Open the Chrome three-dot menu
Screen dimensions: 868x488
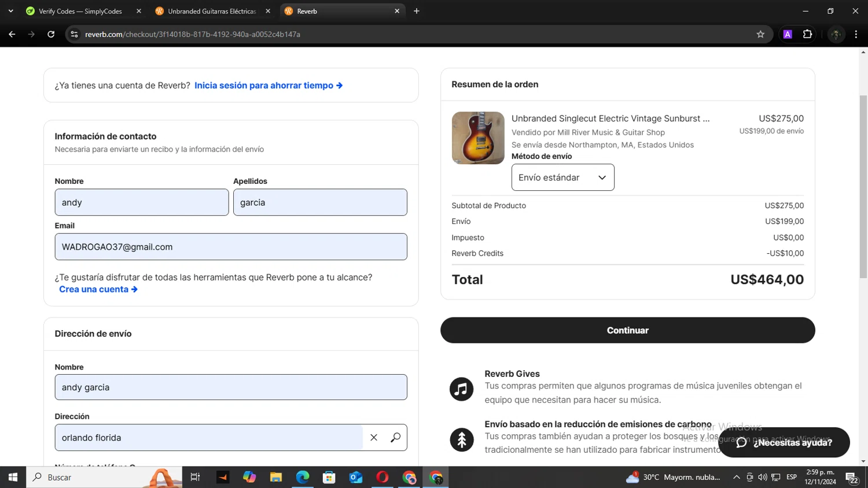(856, 34)
